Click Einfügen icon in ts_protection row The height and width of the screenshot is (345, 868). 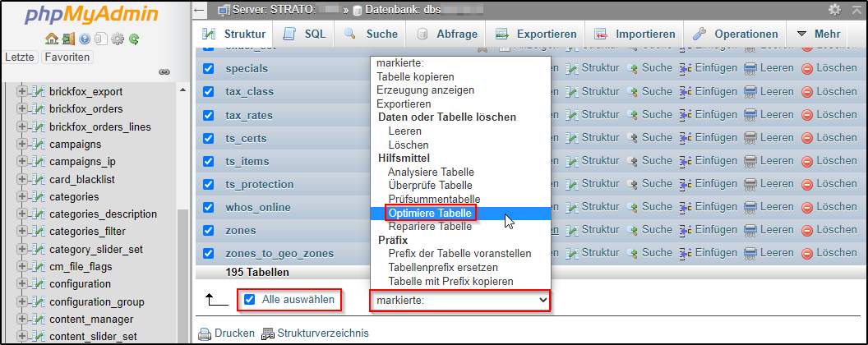tap(686, 183)
